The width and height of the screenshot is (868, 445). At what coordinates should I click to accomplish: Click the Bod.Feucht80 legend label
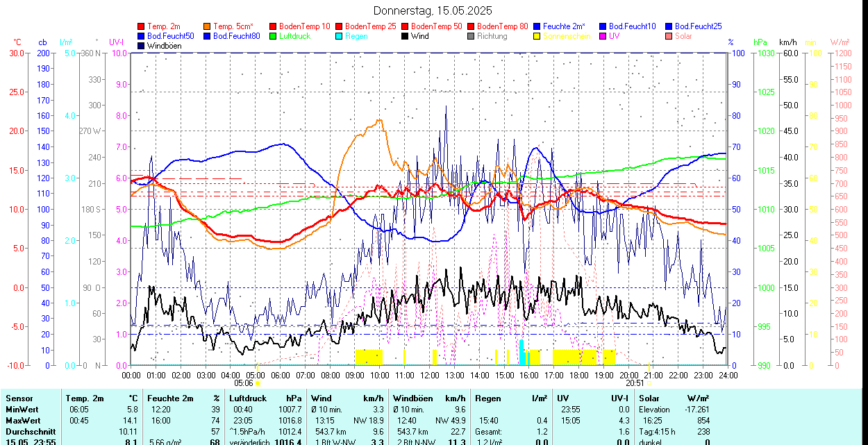coord(237,36)
